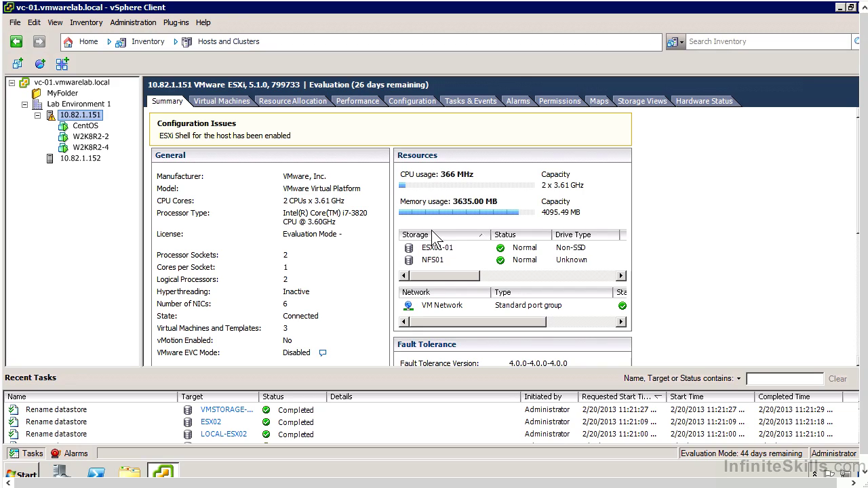Open the search type dropdown arrow
Viewport: 868px width, 488px height.
(x=682, y=42)
